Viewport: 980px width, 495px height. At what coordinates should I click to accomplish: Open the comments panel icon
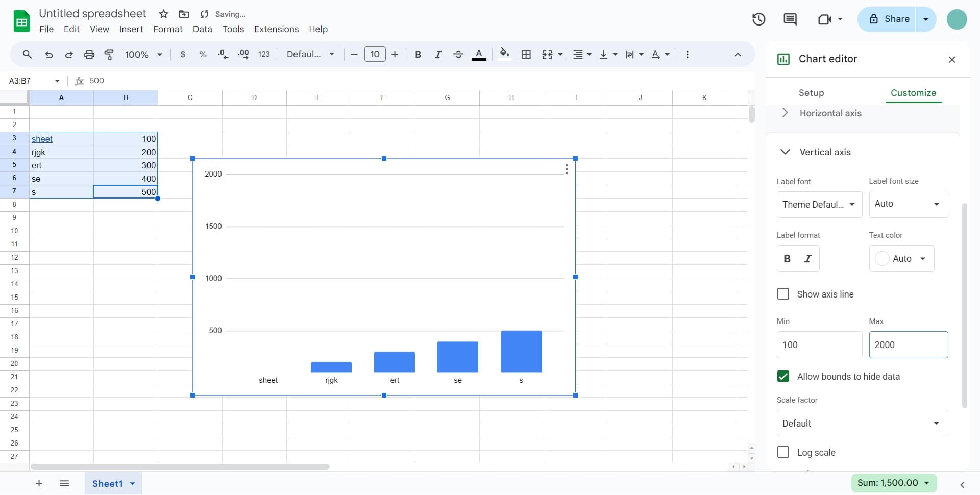click(790, 19)
